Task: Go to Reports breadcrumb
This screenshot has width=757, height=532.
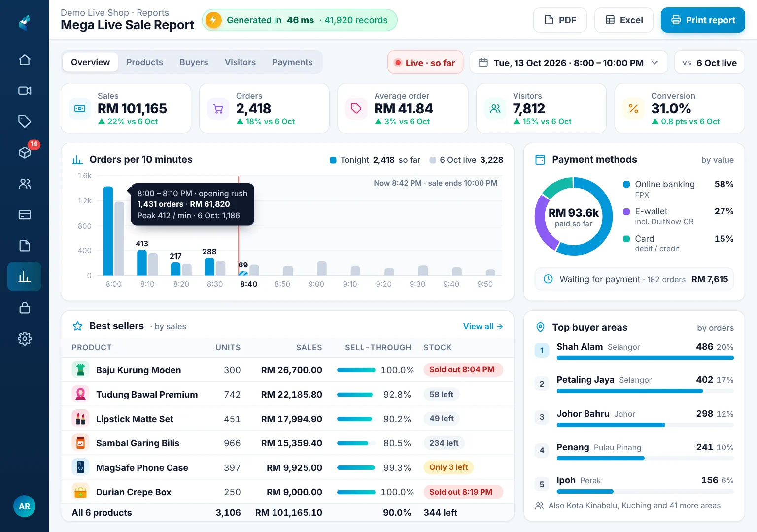Action: click(153, 13)
